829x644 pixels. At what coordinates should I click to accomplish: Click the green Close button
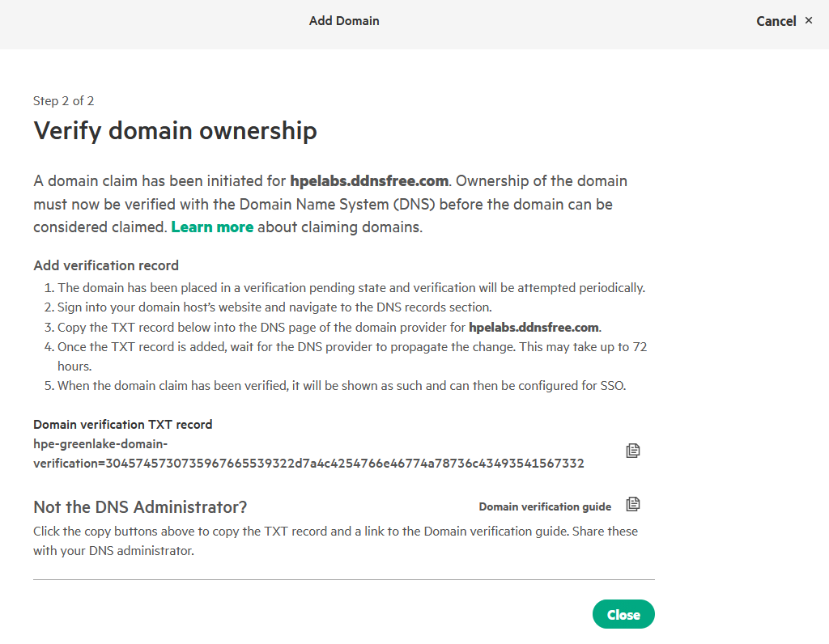click(x=623, y=615)
